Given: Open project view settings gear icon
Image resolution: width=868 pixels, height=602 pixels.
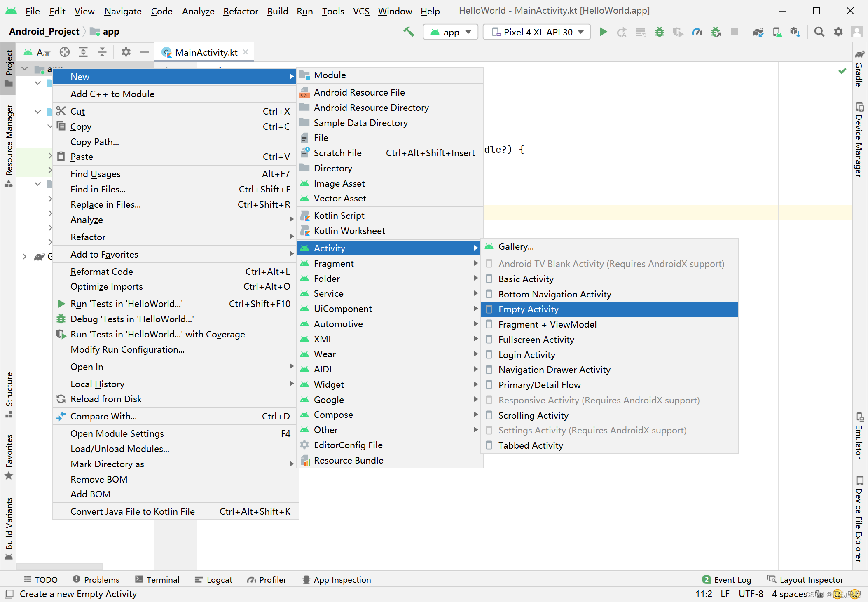Looking at the screenshot, I should (x=126, y=52).
